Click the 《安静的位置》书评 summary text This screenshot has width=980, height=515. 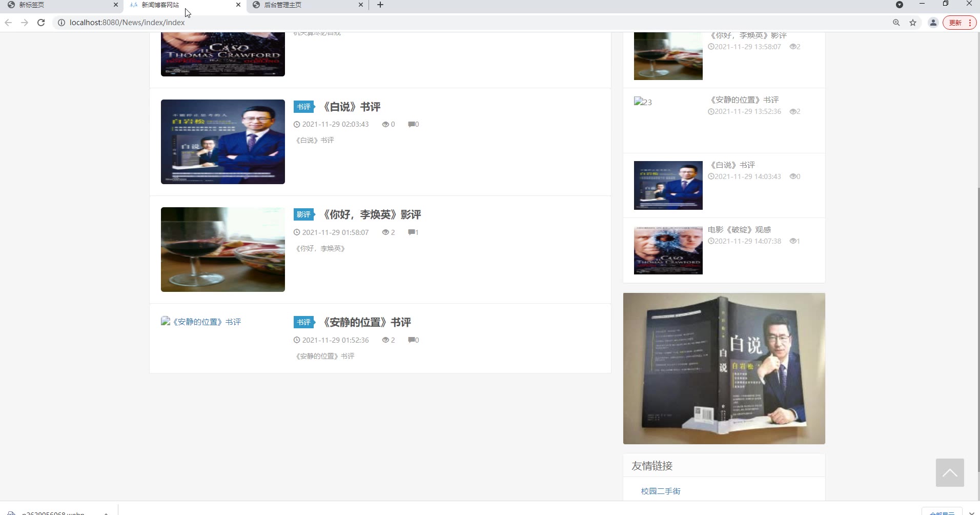325,356
